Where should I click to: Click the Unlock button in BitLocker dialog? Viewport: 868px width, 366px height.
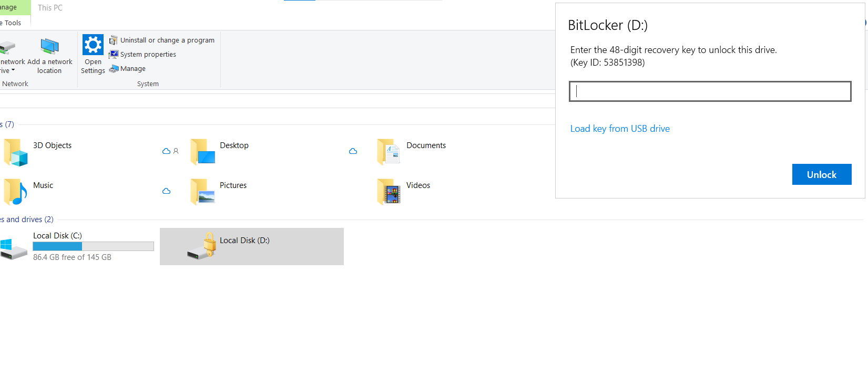point(822,174)
